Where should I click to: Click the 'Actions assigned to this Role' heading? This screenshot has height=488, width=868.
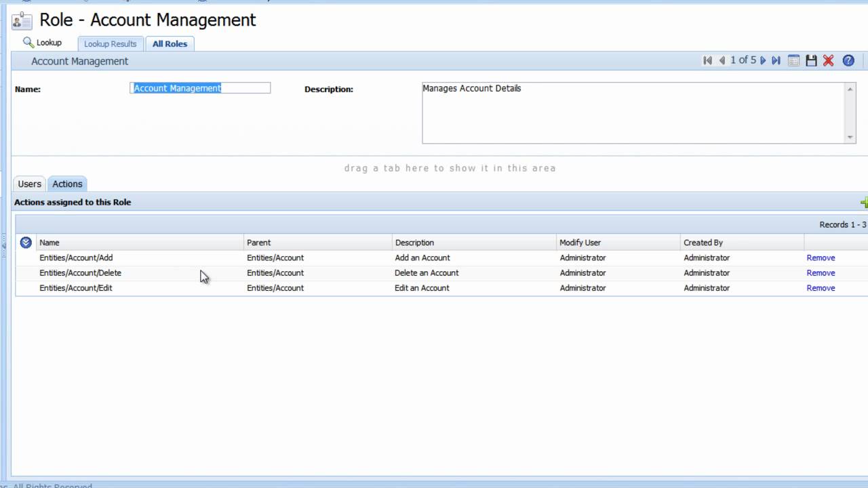[x=73, y=202]
